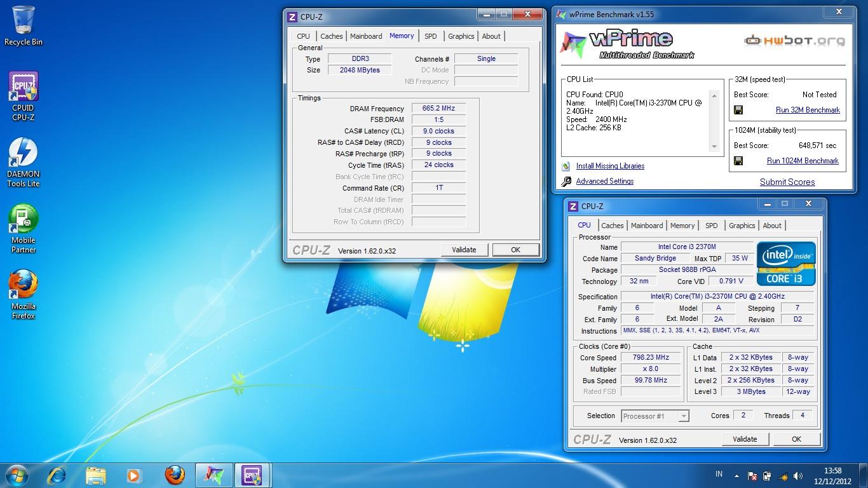Screen dimensions: 868x488
Task: Switch to wPrime taskbar button
Action: (x=214, y=475)
